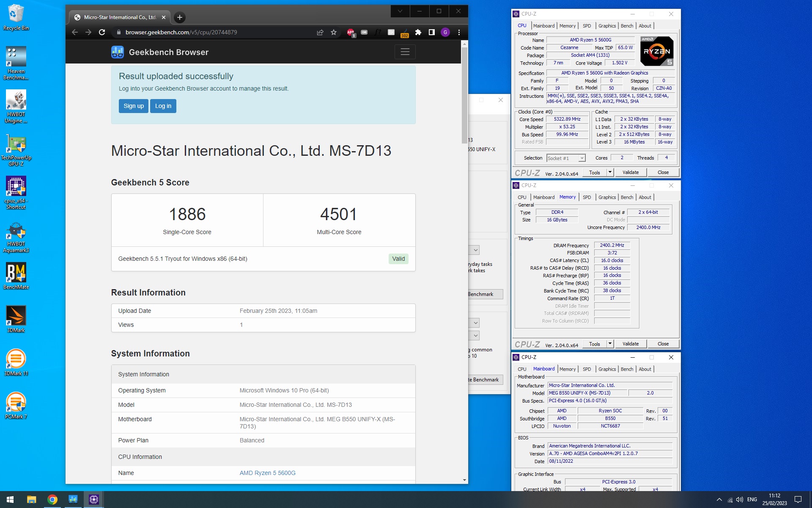Expand Tools dropdown arrow in middle CPU-Z window
Image resolution: width=812 pixels, height=508 pixels.
pyautogui.click(x=610, y=344)
